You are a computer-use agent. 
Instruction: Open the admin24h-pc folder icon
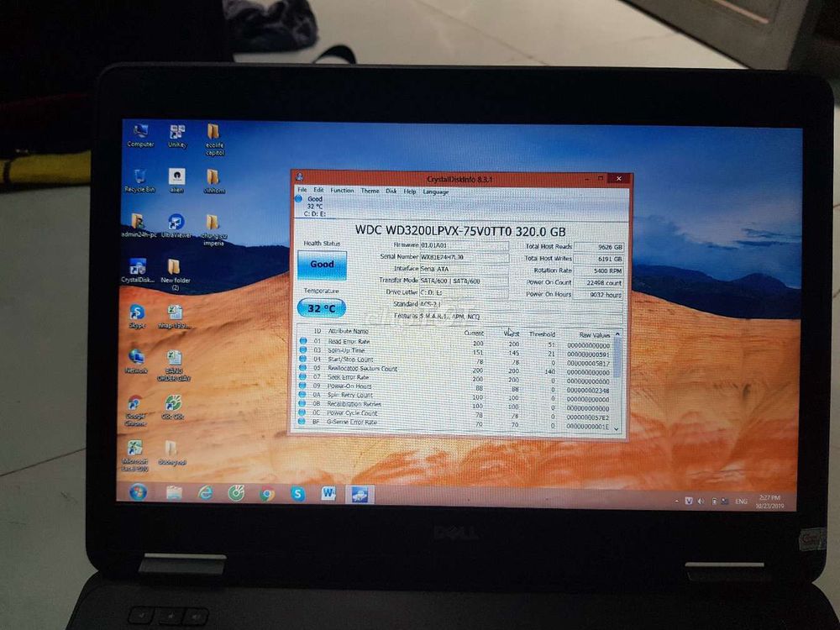tap(139, 225)
